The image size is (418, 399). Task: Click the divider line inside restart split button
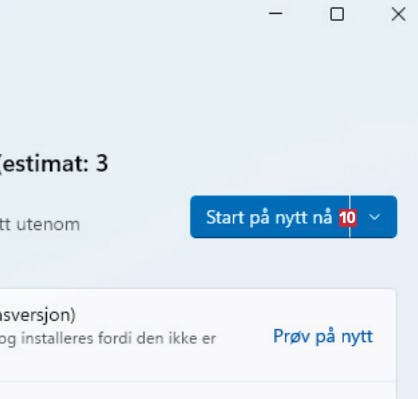[x=350, y=217]
